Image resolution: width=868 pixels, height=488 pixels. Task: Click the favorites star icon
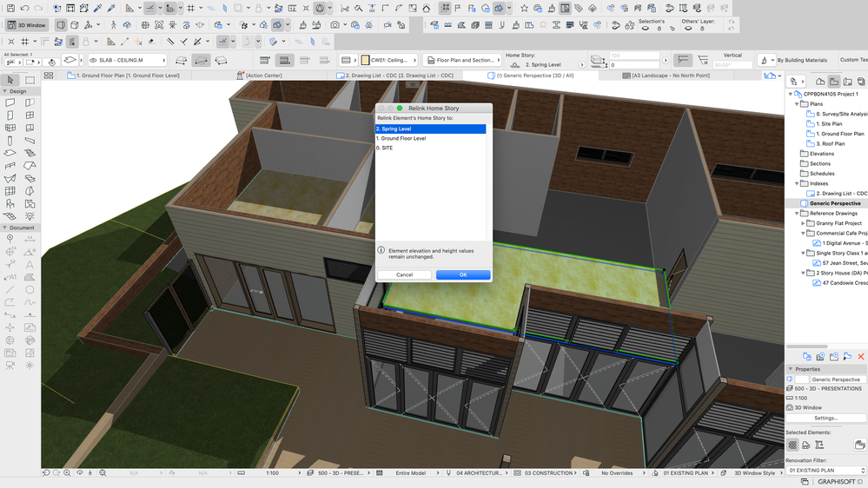pos(524,9)
